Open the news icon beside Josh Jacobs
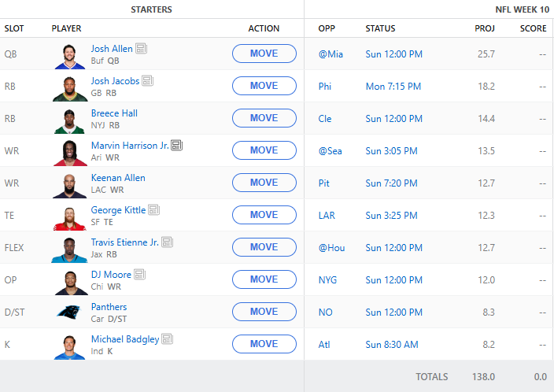554x392 pixels. click(148, 81)
